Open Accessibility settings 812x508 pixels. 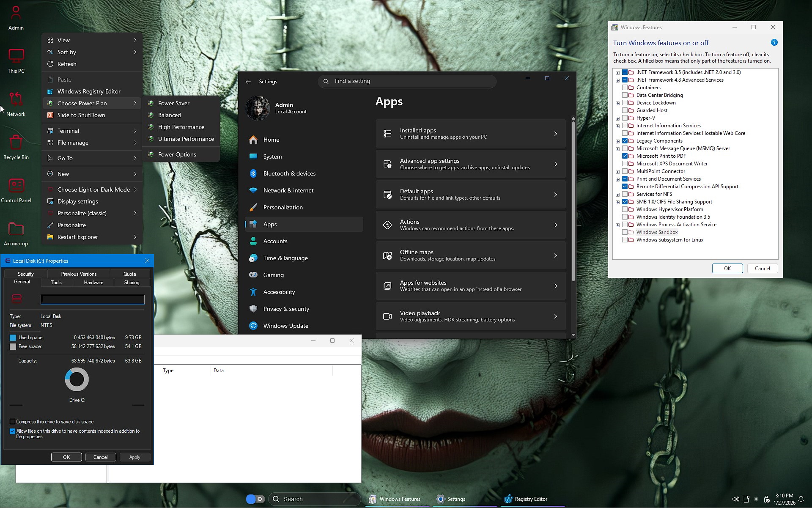click(279, 292)
